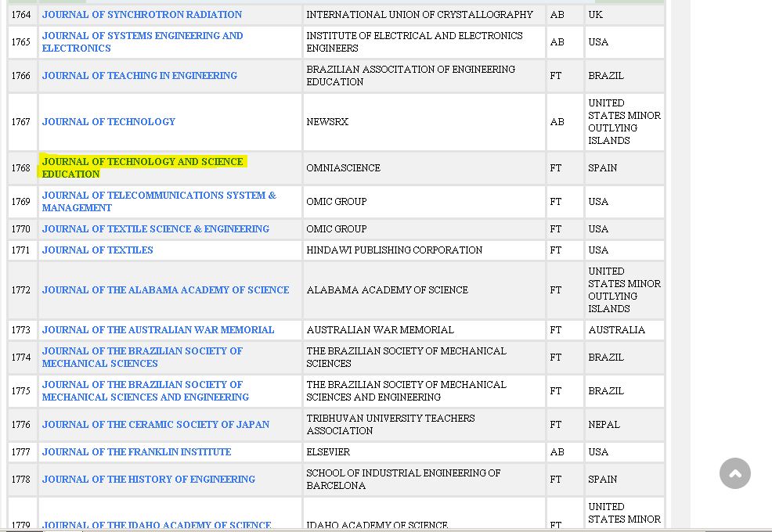Open Journal of Telecommunications System & Management
The image size is (772, 532).
[159, 201]
